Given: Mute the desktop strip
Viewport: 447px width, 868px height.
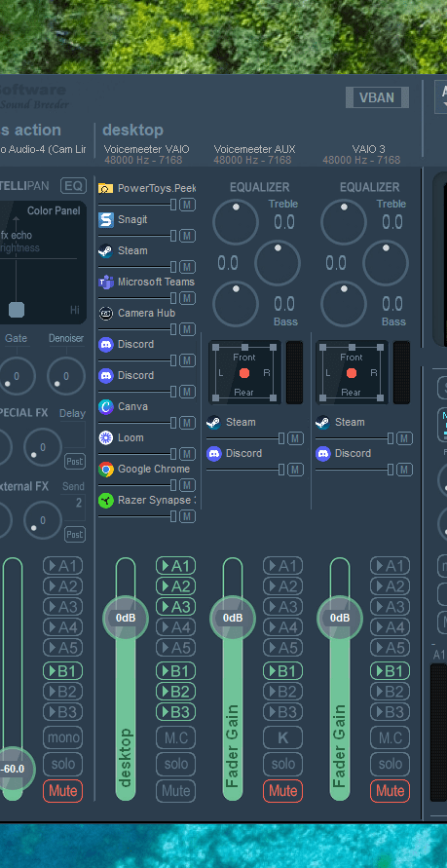Looking at the screenshot, I should [x=175, y=790].
